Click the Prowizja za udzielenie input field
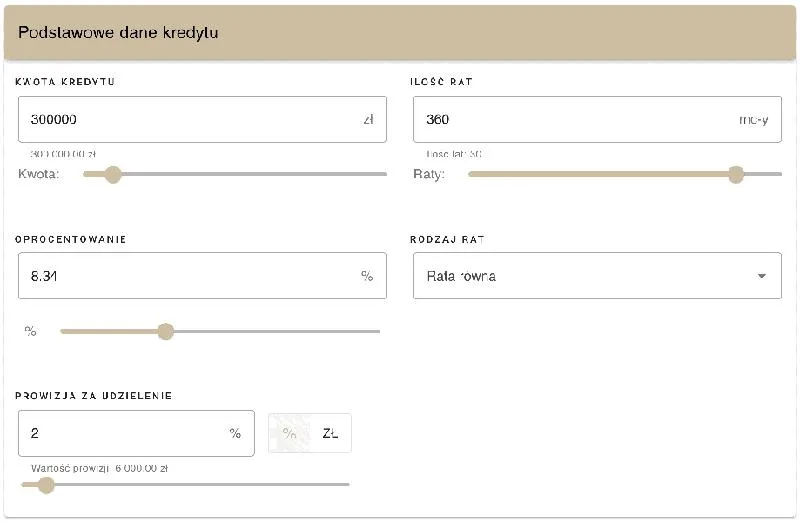This screenshot has height=522, width=800. (x=136, y=433)
